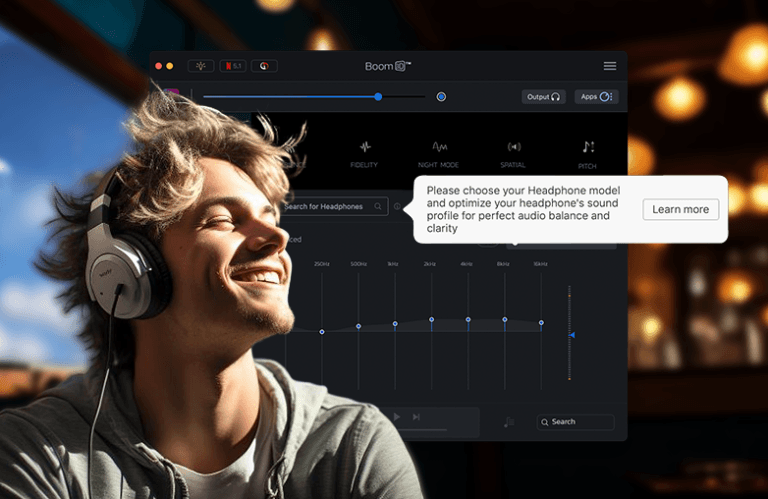Click the Netflix 5.1 surround icon
Screen dimensions: 768x499
(233, 66)
